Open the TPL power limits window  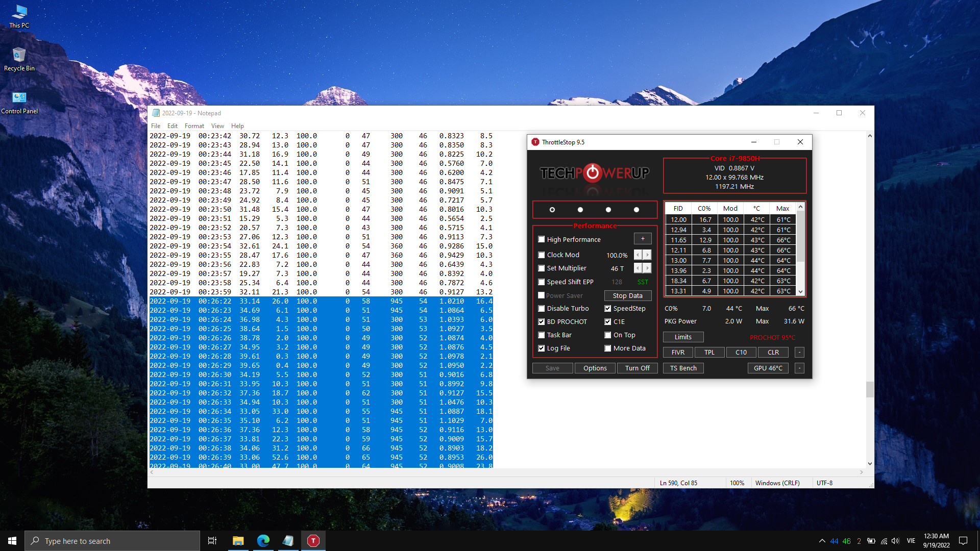[x=709, y=353]
